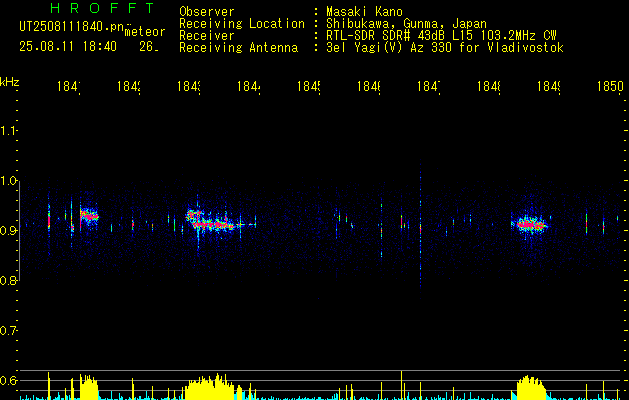Click the widest yellow power peak in bottom graph

point(209,387)
